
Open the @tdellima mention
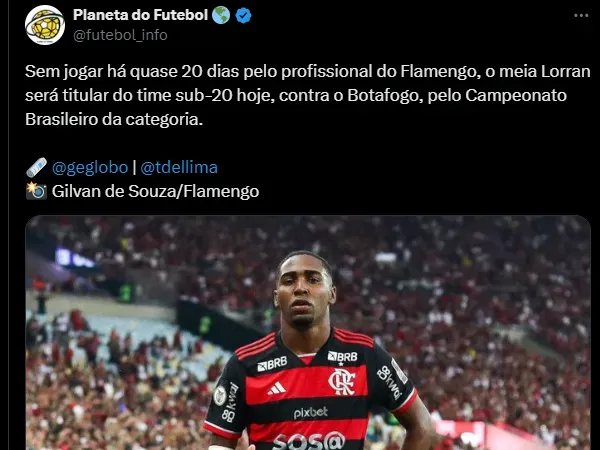[179, 168]
